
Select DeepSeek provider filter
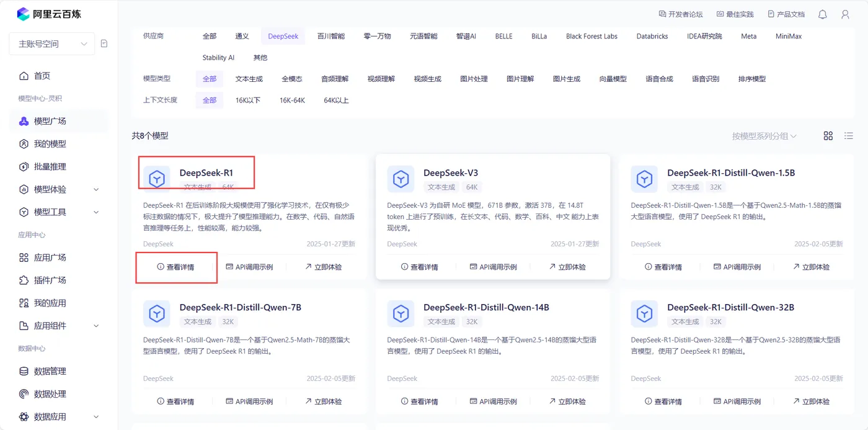point(283,37)
